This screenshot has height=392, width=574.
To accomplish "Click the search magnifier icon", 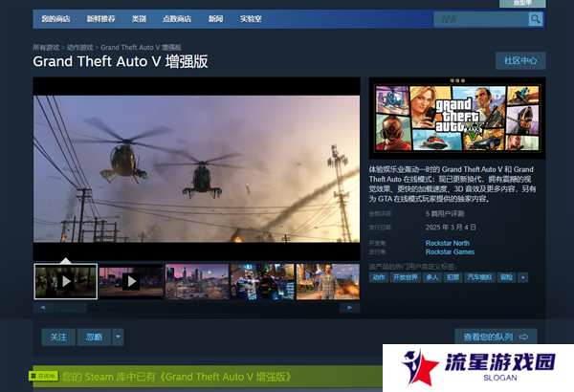I will (x=535, y=19).
